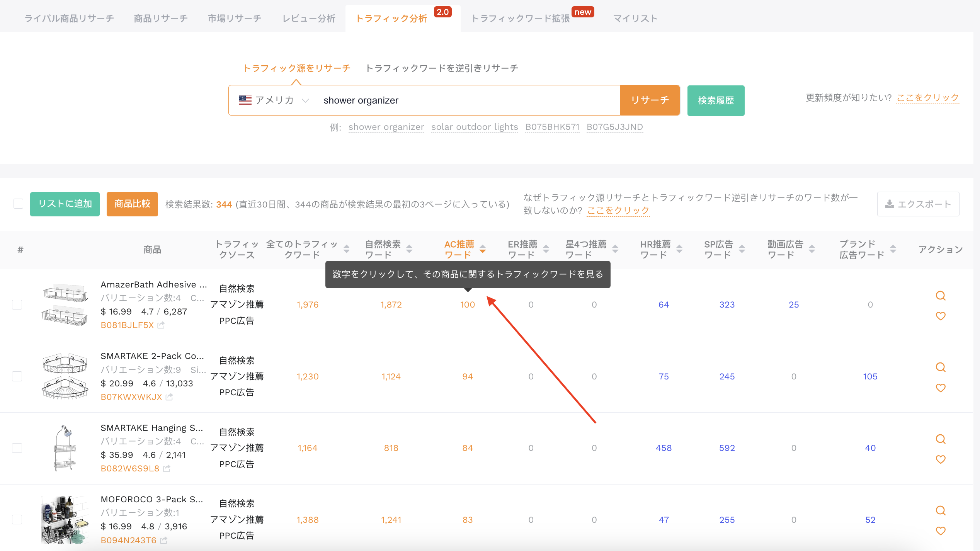This screenshot has width=980, height=551.
Task: Check the AmazerBath Adhesive row checkbox
Action: pyautogui.click(x=17, y=305)
